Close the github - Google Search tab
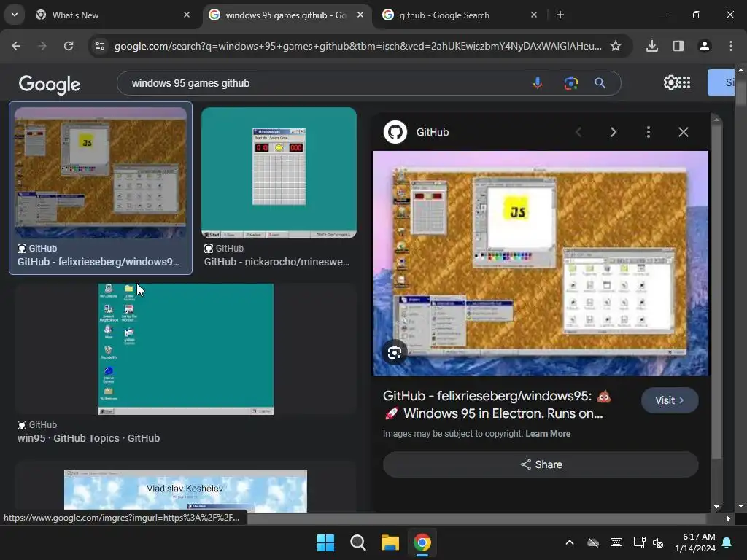This screenshot has height=560, width=747. (x=533, y=15)
